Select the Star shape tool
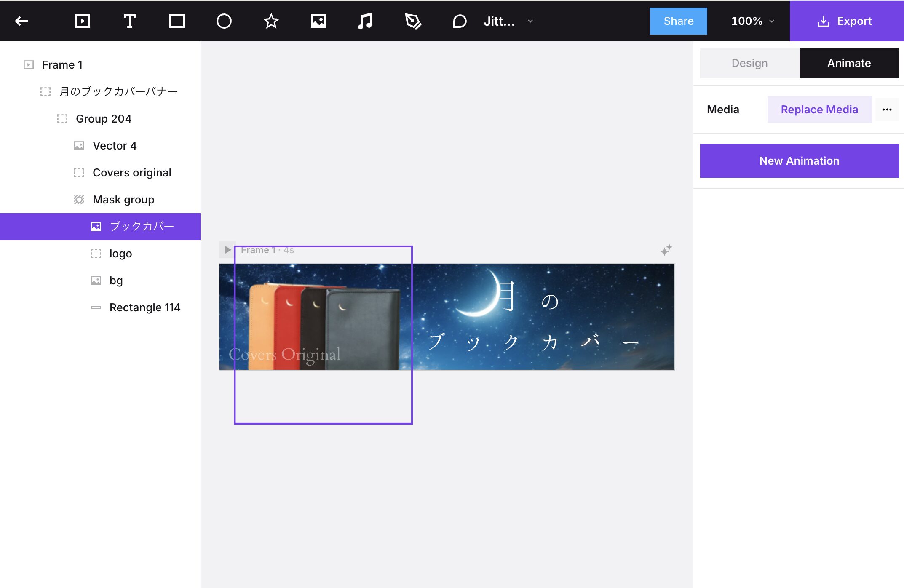This screenshot has width=904, height=588. pos(271,21)
